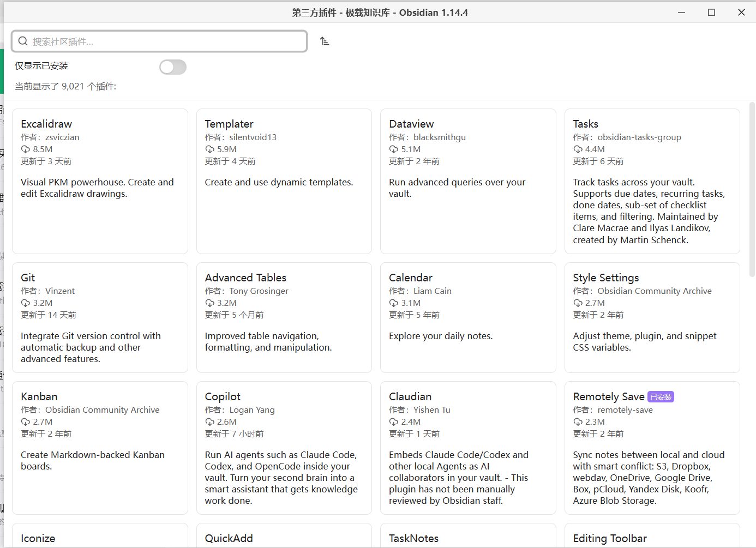Click the download count icon for Templater
This screenshot has width=756, height=548.
click(210, 149)
